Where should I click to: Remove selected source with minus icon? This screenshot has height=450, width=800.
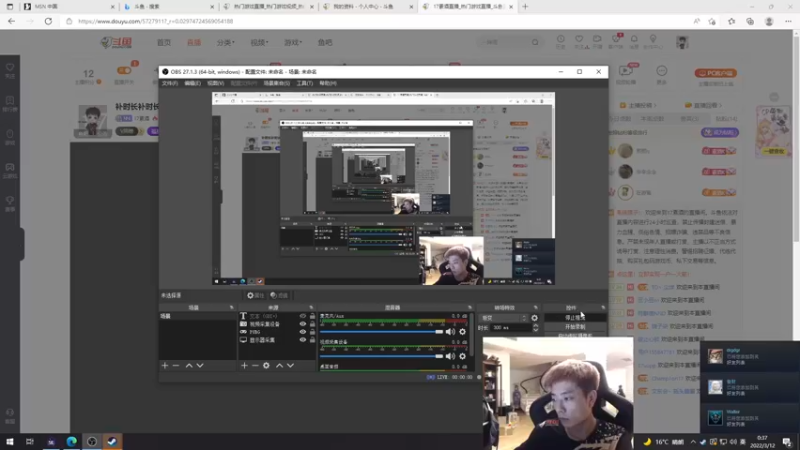[x=255, y=365]
